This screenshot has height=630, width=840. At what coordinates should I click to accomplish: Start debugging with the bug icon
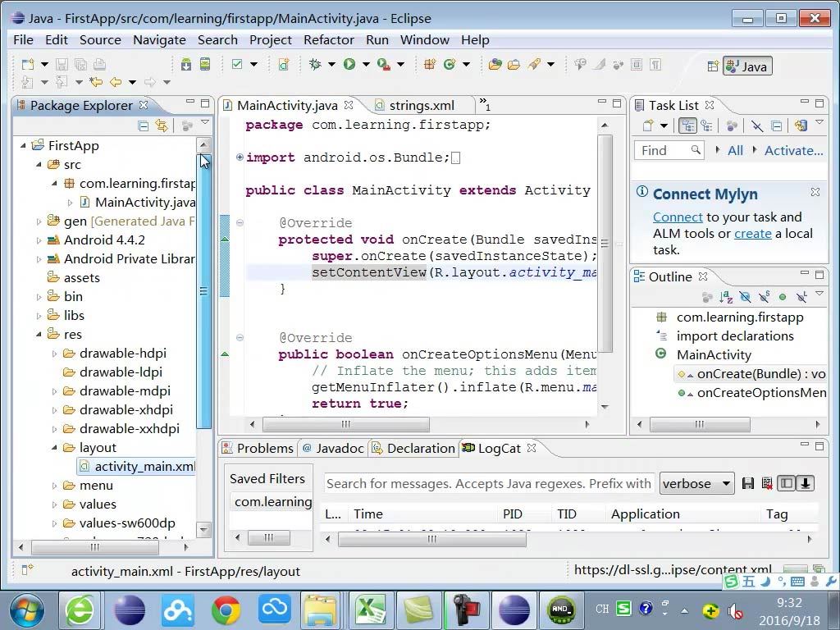pyautogui.click(x=315, y=65)
